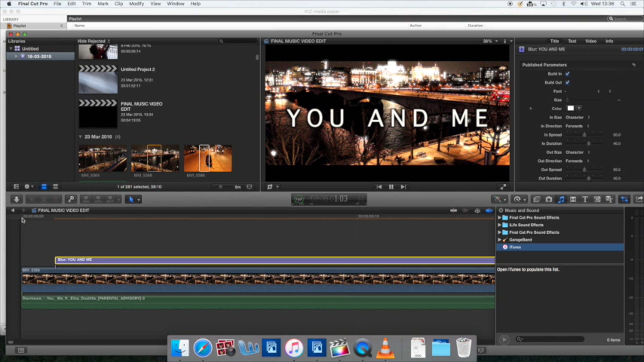
Task: Show the Generators browser
Action: 597,199
